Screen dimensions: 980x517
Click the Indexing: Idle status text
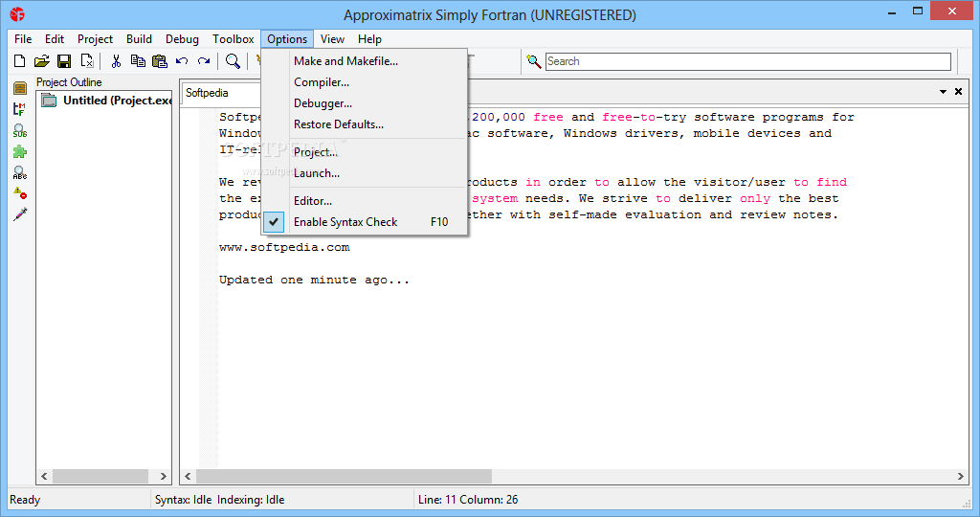pos(251,500)
